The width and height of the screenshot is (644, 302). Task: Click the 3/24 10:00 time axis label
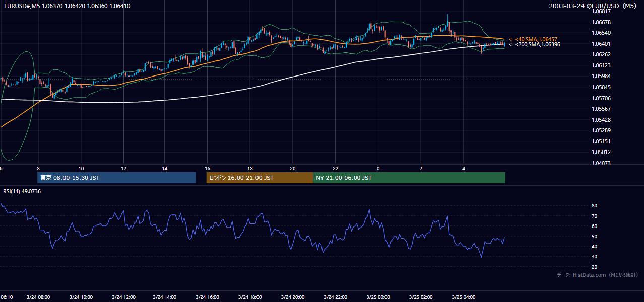81,297
